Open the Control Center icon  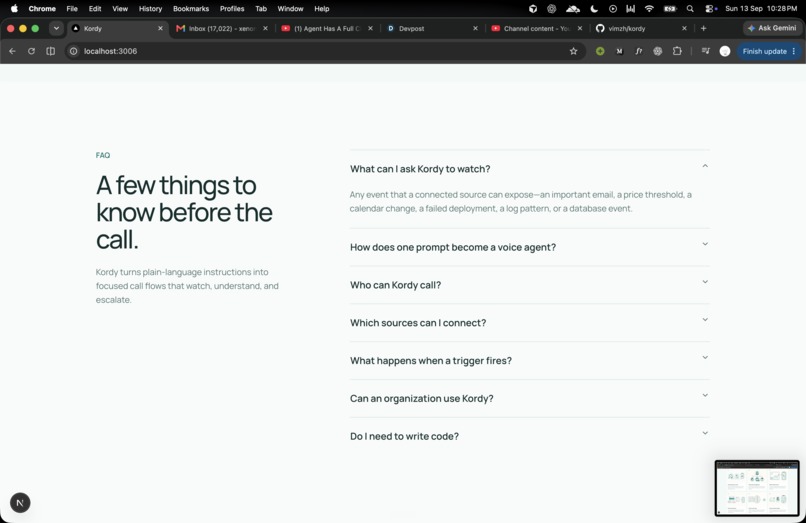click(x=711, y=9)
